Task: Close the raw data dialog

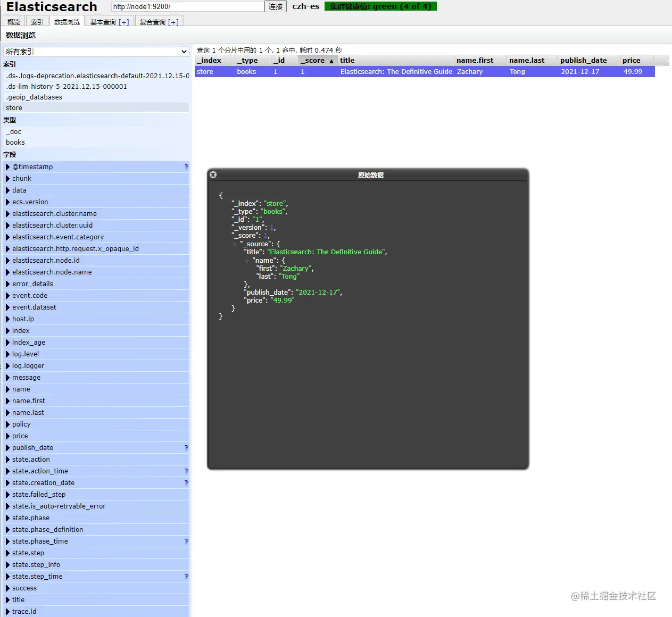Action: tap(213, 174)
